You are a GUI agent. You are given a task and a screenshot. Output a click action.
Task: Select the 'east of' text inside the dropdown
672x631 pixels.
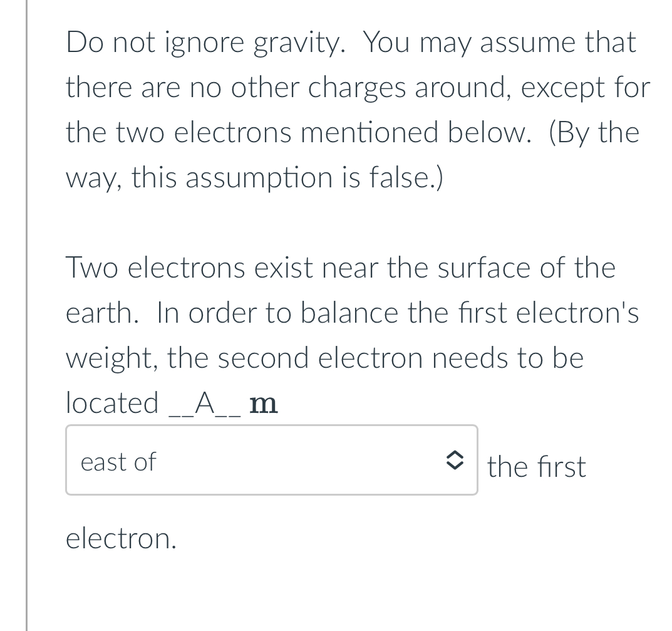coord(118,462)
